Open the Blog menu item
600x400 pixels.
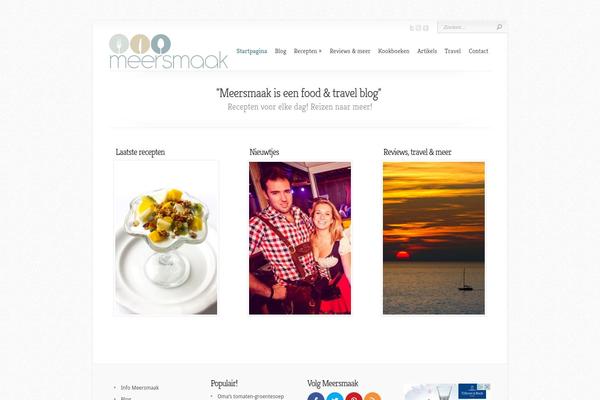[280, 51]
